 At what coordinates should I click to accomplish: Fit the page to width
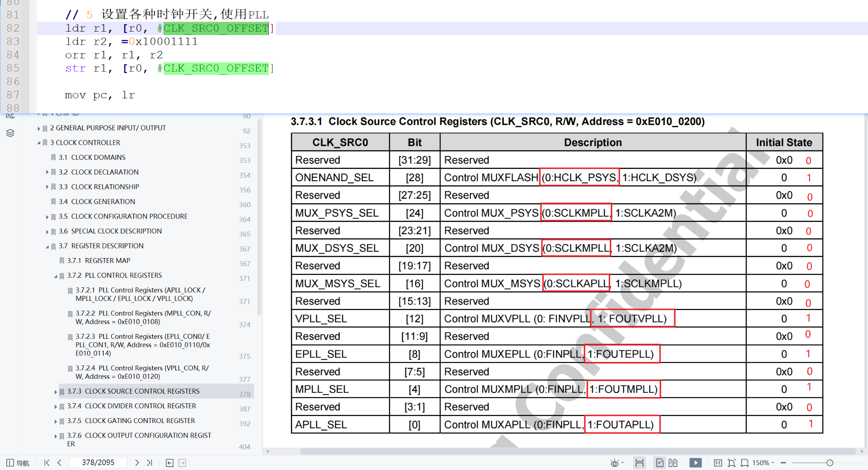[x=745, y=463]
